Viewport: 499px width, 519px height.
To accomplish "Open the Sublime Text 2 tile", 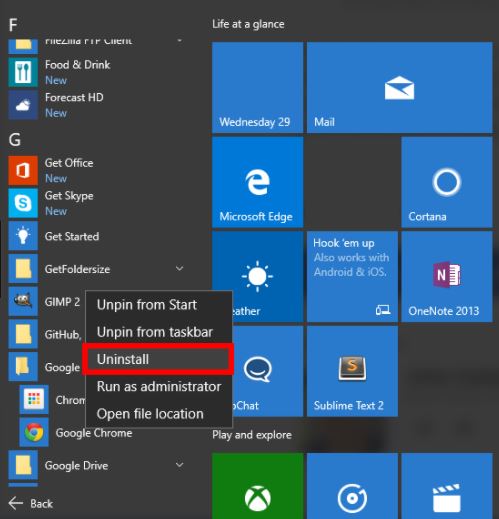I will [352, 371].
